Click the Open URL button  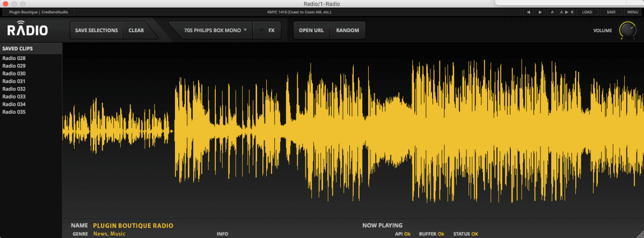(x=311, y=31)
